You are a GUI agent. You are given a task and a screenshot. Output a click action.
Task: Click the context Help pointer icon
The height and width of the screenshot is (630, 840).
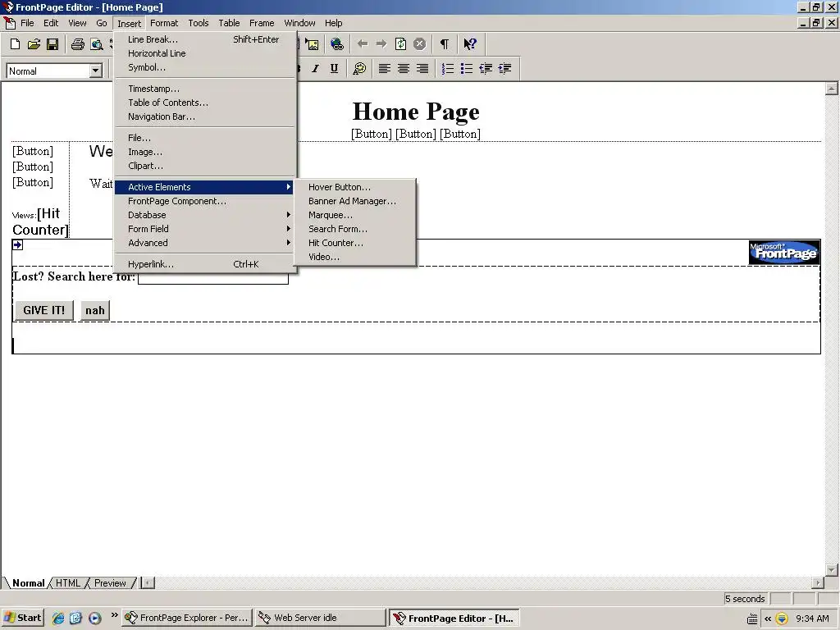pos(470,44)
